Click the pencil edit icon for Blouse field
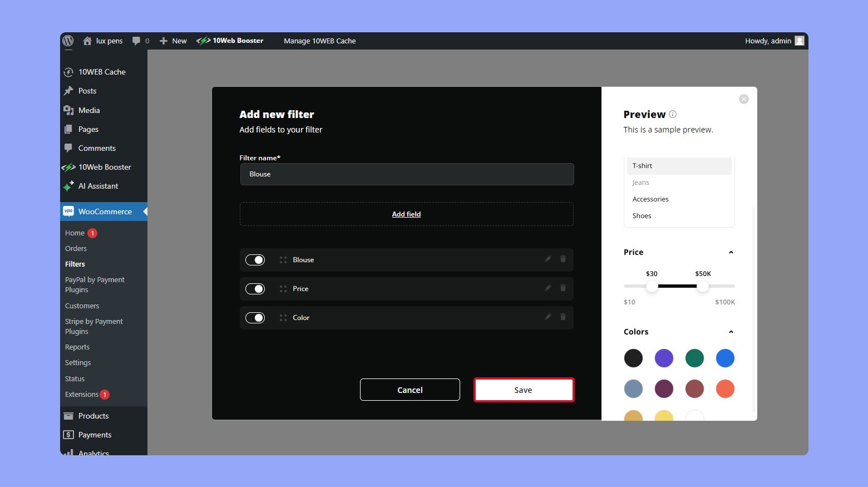Viewport: 868px width, 487px height. pos(548,259)
